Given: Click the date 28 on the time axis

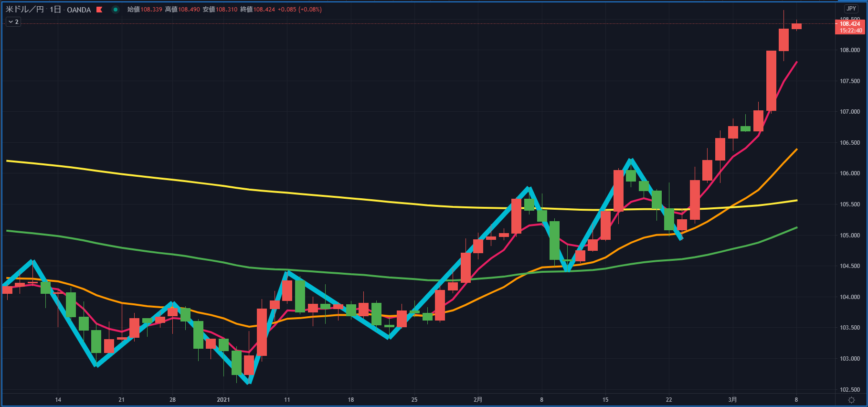Looking at the screenshot, I should point(172,400).
